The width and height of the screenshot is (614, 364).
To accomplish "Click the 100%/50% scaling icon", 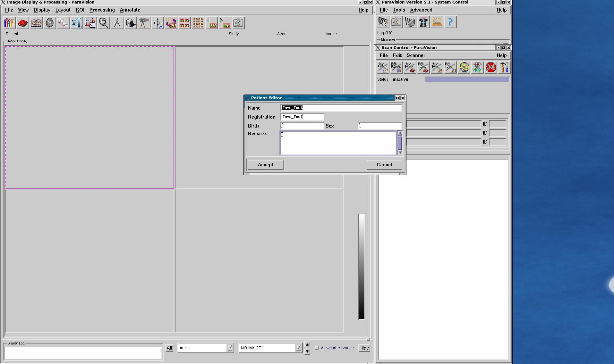I will coord(90,23).
